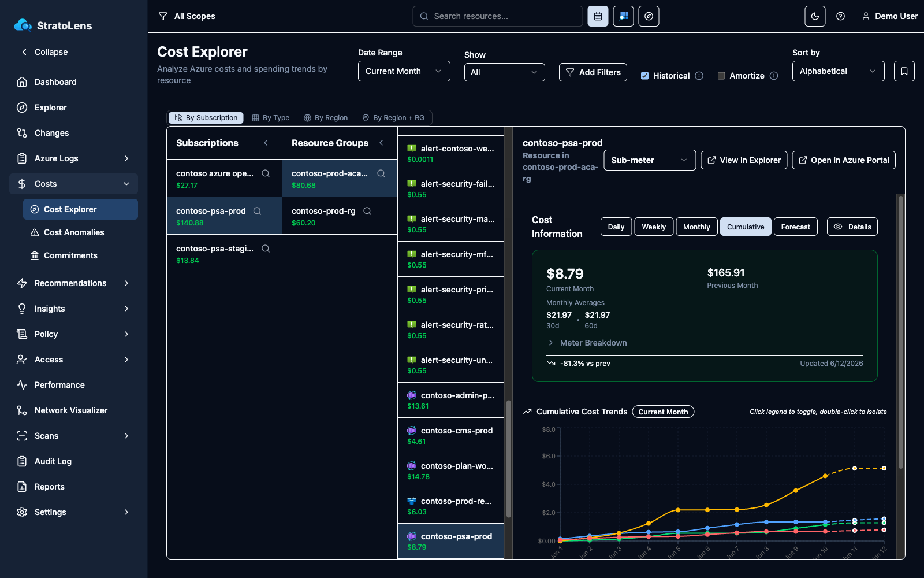Viewport: 924px width, 578px height.
Task: Click the detail panel vertical scrollbar
Action: tap(900, 332)
